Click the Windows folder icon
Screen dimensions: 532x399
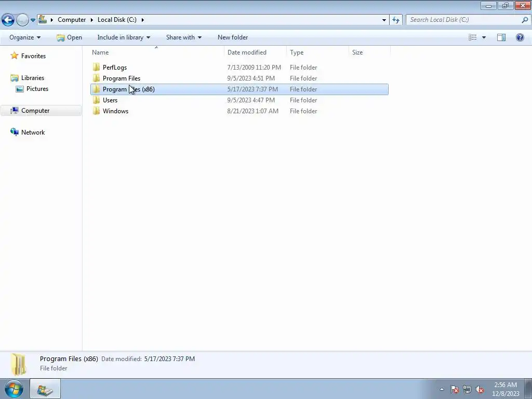96,111
